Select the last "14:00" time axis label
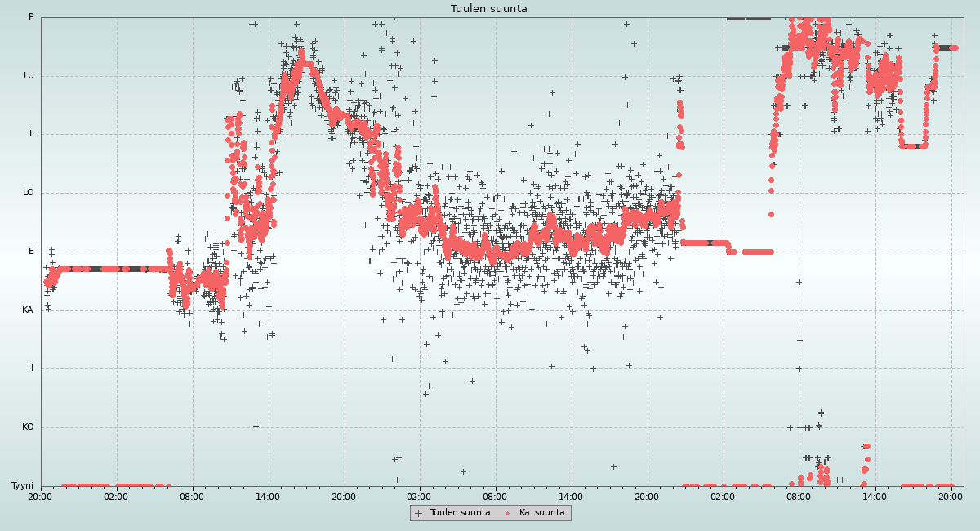The height and width of the screenshot is (531, 980). pyautogui.click(x=875, y=496)
